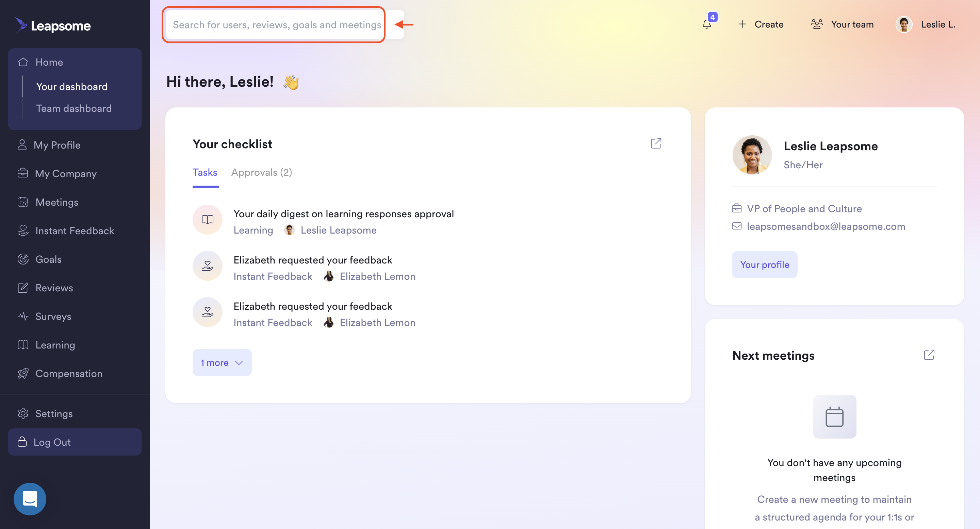980x529 pixels.
Task: Click the Compensation rocket icon
Action: (x=23, y=373)
